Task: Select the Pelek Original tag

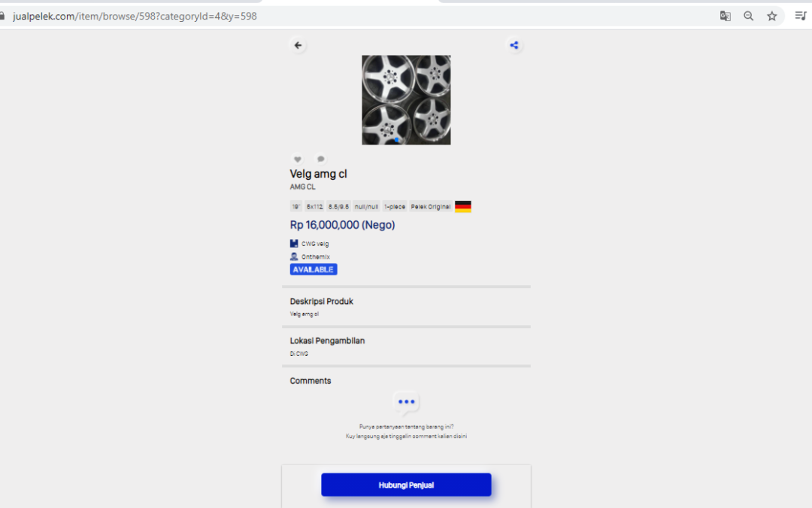Action: click(431, 206)
